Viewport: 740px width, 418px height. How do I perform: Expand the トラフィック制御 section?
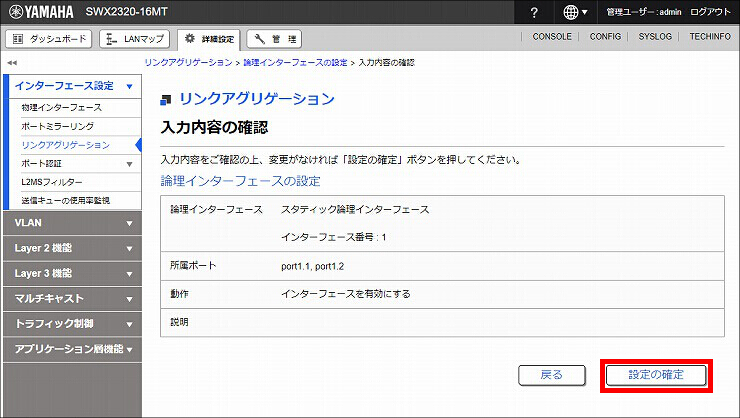coord(72,324)
